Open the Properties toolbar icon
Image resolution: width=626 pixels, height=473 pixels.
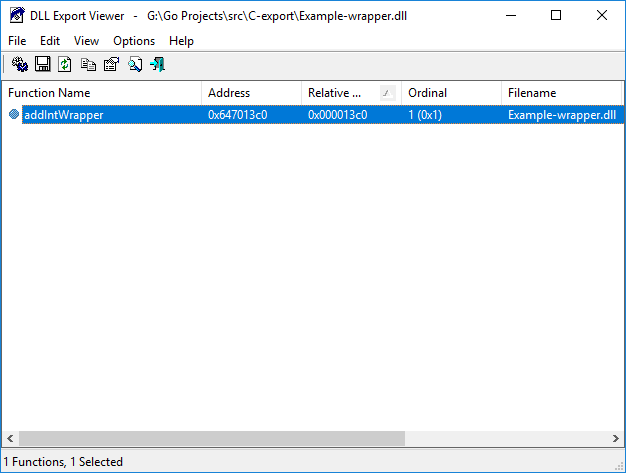[x=111, y=65]
